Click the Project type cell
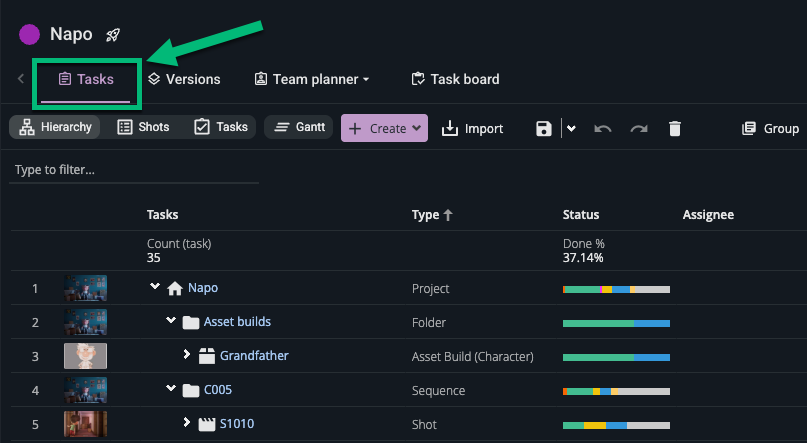 (x=430, y=289)
